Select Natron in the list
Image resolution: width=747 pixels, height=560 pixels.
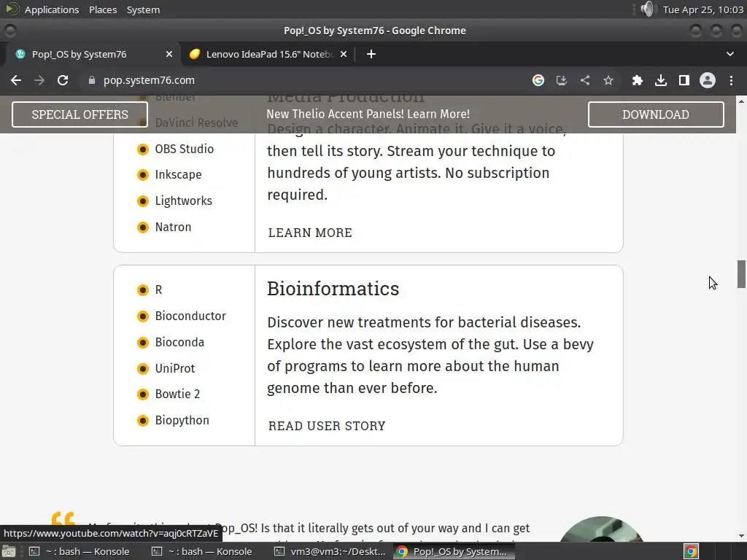(173, 227)
